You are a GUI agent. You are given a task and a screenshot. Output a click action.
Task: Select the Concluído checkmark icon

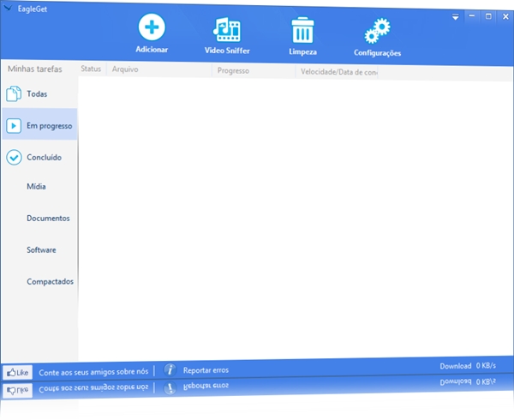pos(14,158)
